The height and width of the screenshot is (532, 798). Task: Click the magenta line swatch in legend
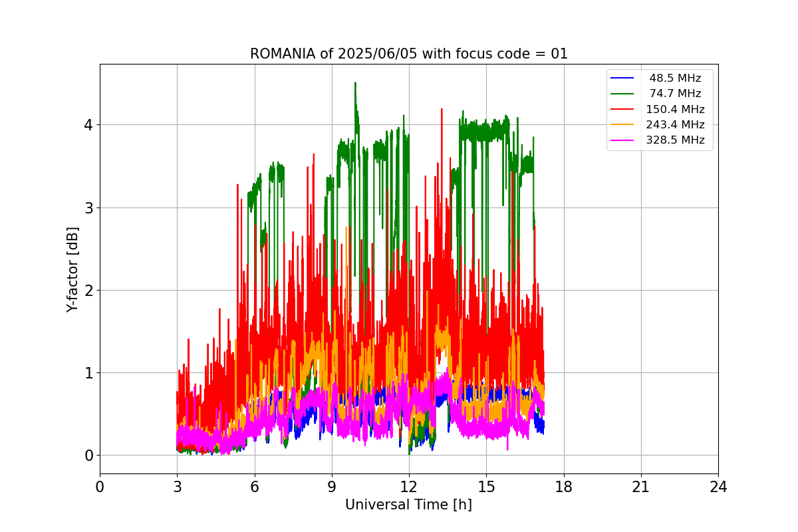click(x=622, y=140)
